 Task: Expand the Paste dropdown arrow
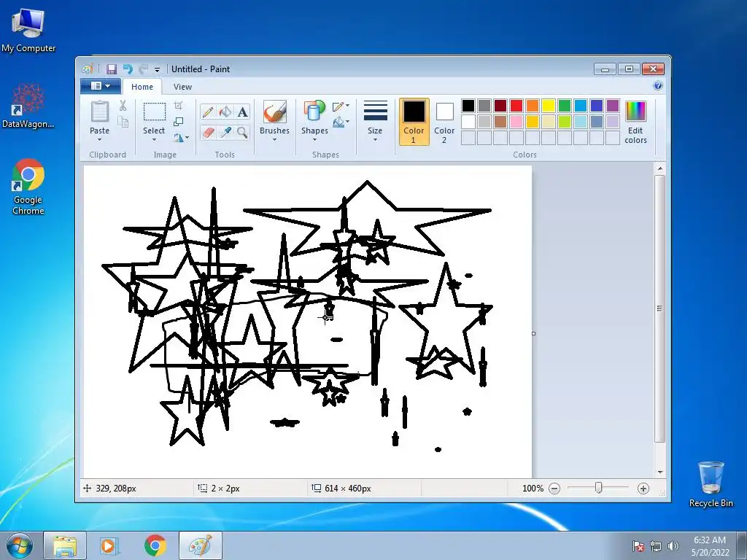point(99,139)
